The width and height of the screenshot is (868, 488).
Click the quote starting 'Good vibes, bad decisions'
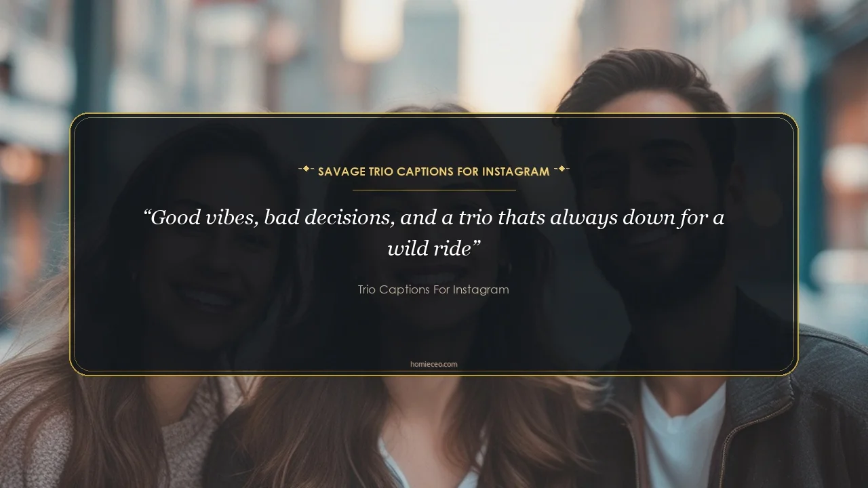click(x=434, y=233)
